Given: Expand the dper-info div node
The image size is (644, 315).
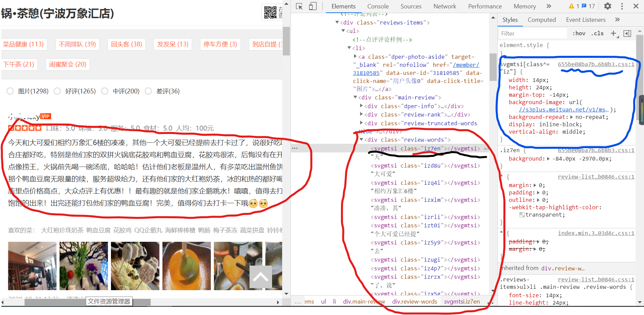Looking at the screenshot, I should click(x=362, y=106).
